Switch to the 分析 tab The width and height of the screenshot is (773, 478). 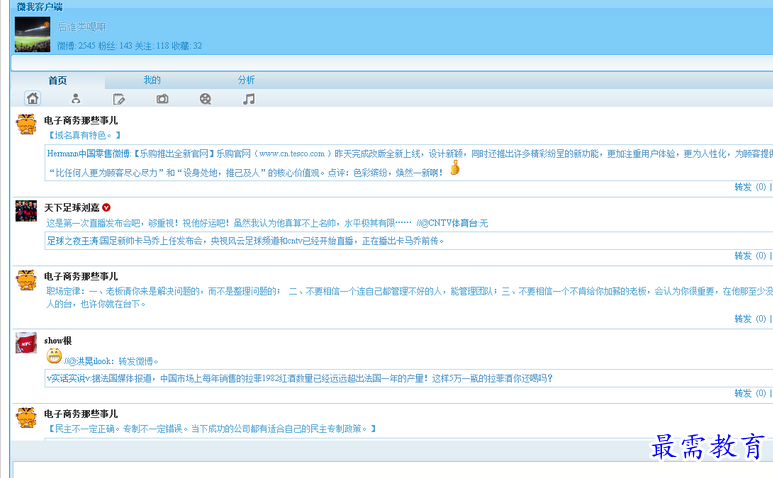[246, 80]
